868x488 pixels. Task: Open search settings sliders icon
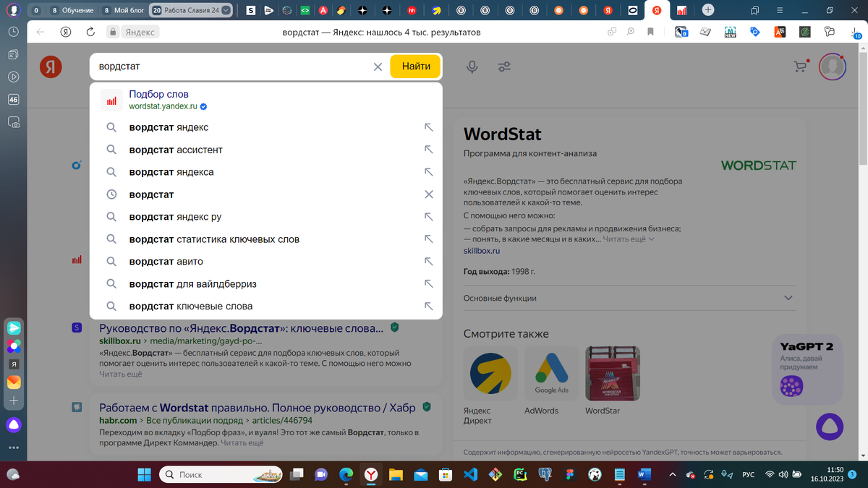[x=504, y=67]
